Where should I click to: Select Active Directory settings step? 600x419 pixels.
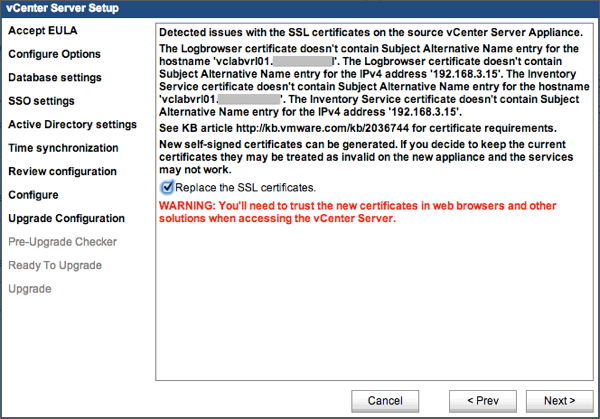click(73, 124)
